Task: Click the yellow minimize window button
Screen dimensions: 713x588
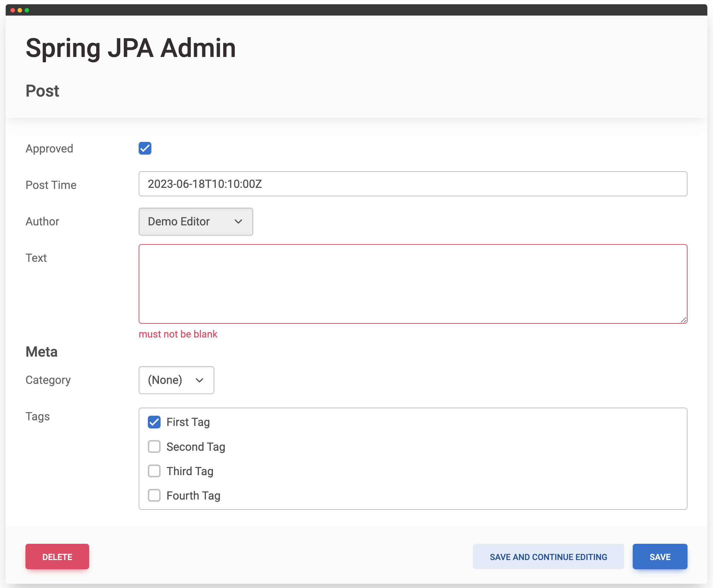Action: click(20, 10)
